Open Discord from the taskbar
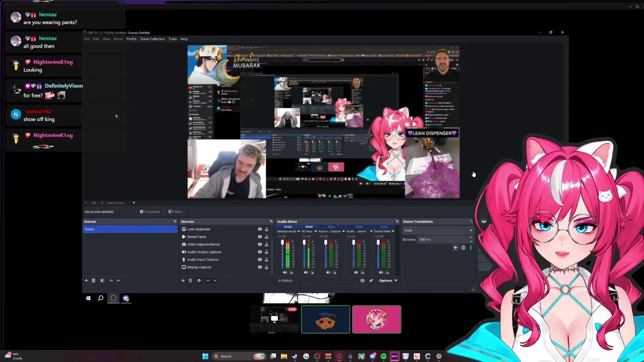The height and width of the screenshot is (362, 644). tap(373, 356)
